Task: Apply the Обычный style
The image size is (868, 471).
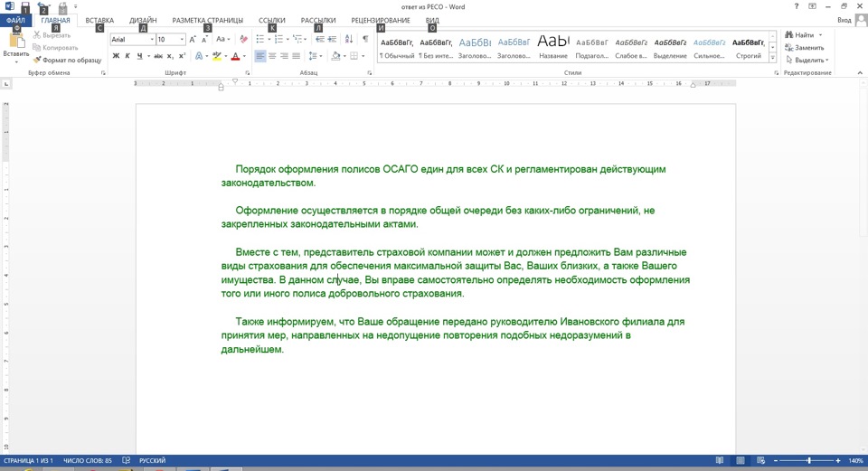Action: (397, 48)
